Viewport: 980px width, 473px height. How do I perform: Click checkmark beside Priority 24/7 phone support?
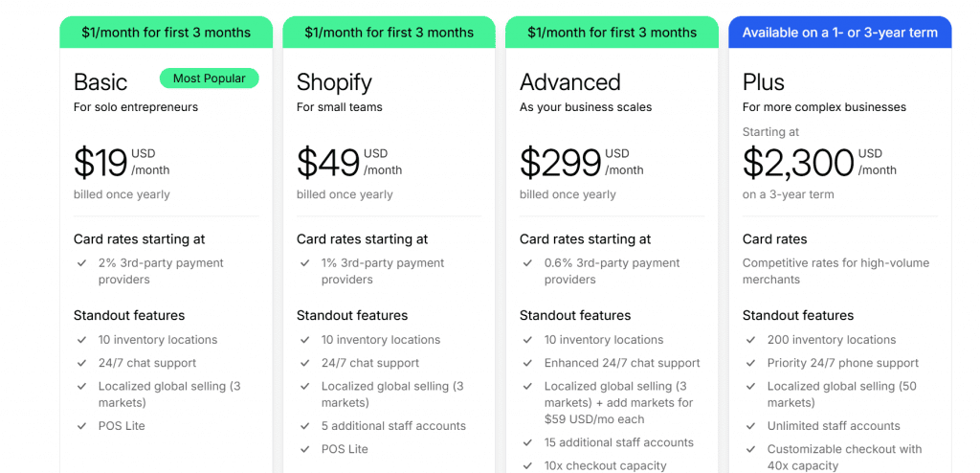pos(750,363)
